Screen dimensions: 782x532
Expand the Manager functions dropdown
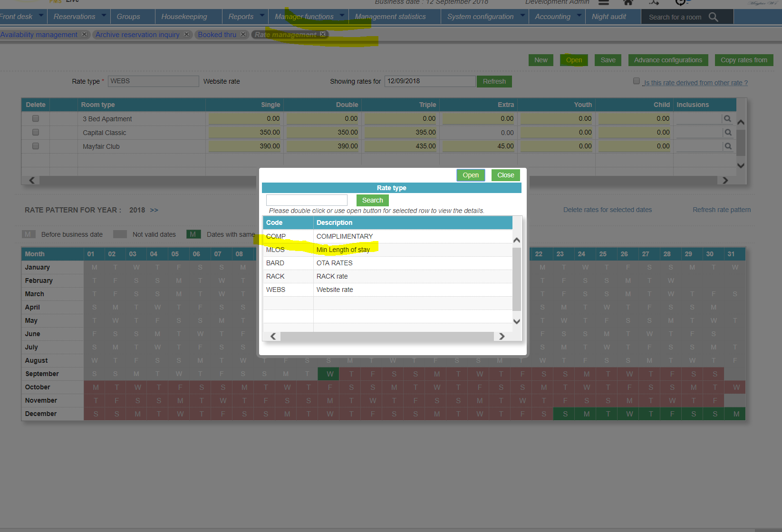342,16
